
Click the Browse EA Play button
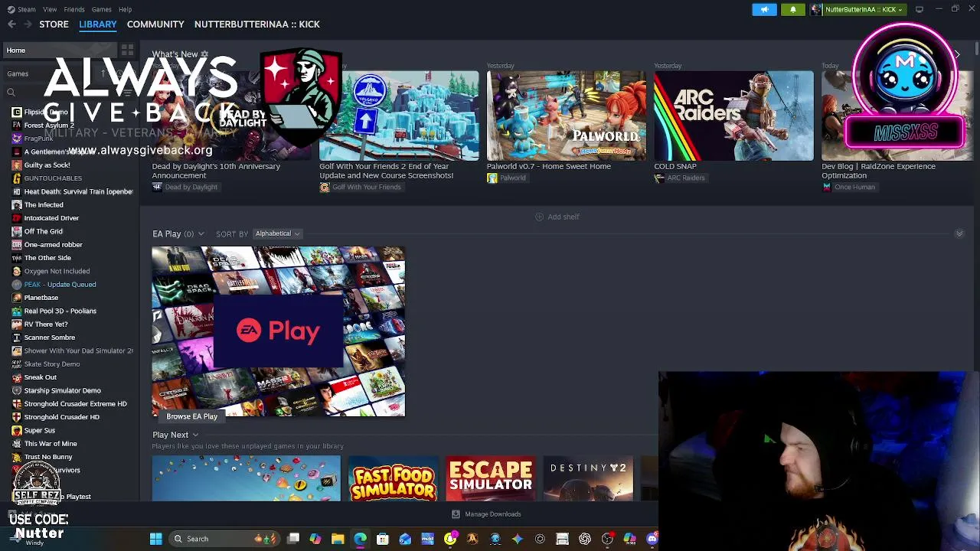point(192,416)
